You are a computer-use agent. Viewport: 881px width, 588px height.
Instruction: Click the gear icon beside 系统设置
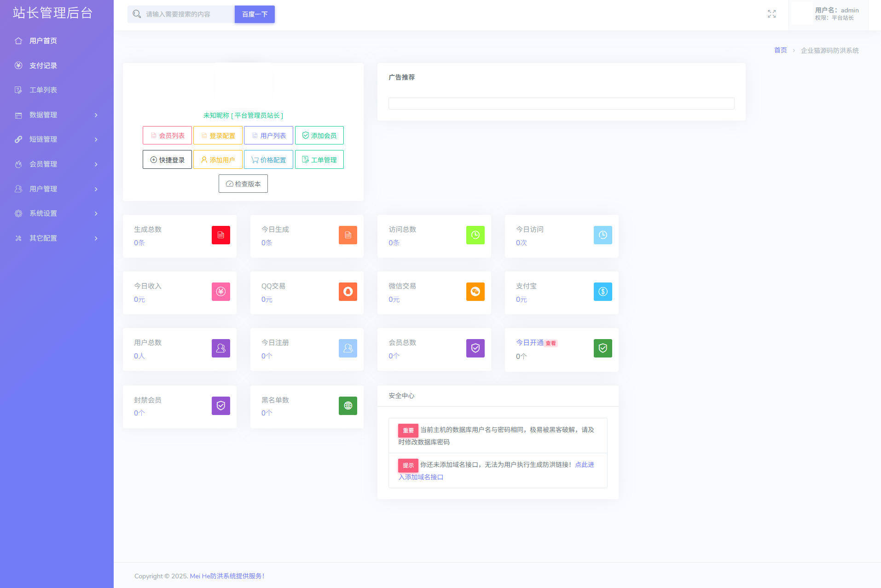click(x=18, y=213)
